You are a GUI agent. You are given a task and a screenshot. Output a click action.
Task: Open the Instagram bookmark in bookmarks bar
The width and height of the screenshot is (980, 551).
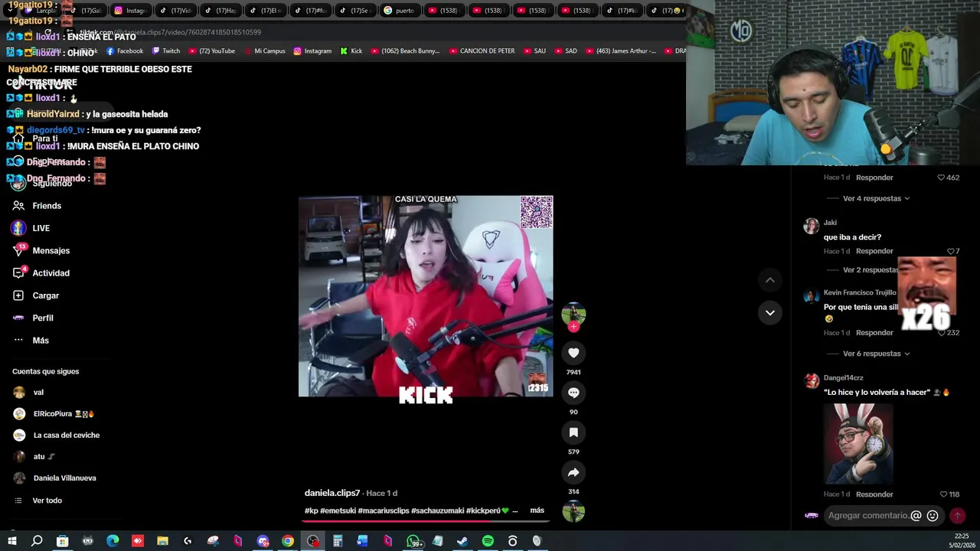click(x=312, y=51)
